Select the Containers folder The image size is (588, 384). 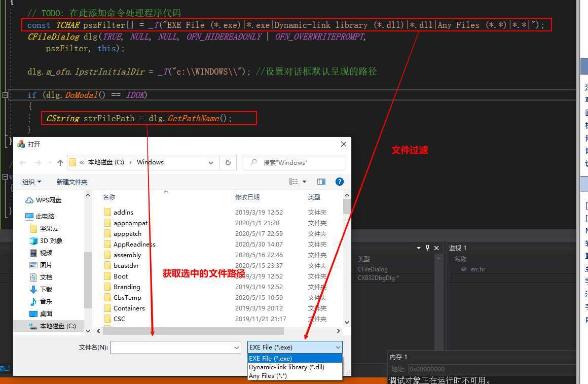tap(124, 308)
